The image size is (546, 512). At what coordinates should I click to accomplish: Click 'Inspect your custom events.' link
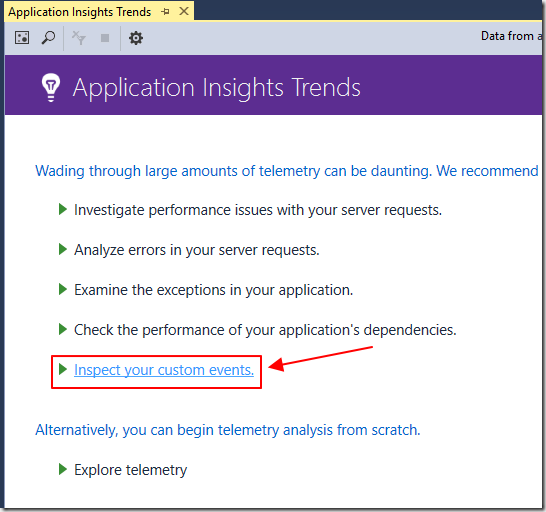(x=164, y=370)
